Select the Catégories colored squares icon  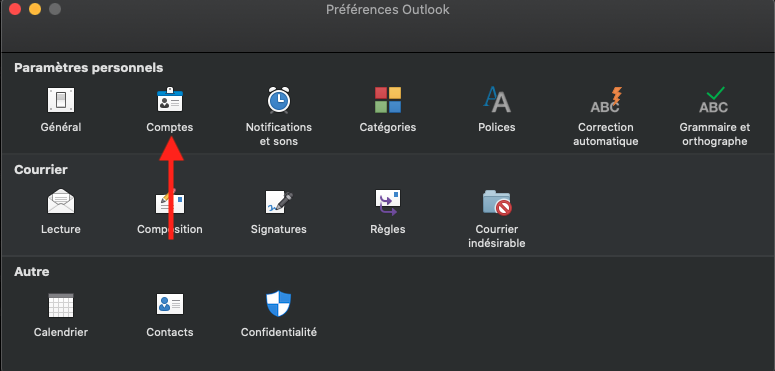[388, 100]
